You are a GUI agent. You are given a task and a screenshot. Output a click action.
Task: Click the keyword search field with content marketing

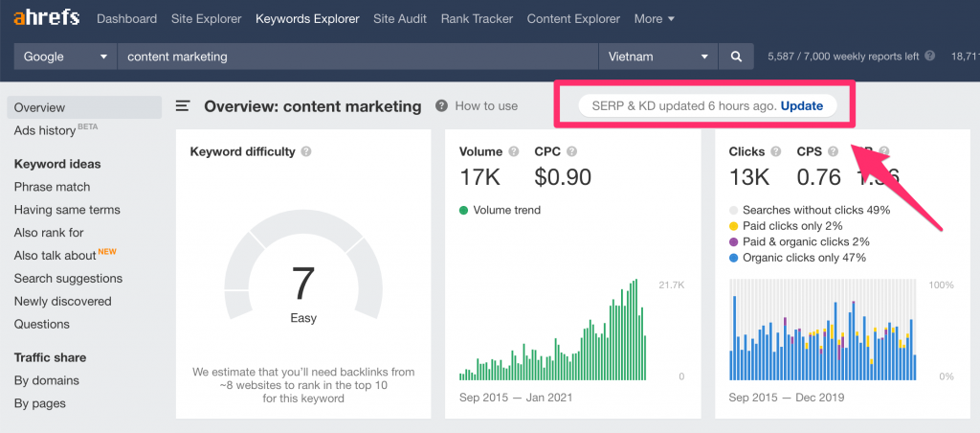[x=358, y=57]
